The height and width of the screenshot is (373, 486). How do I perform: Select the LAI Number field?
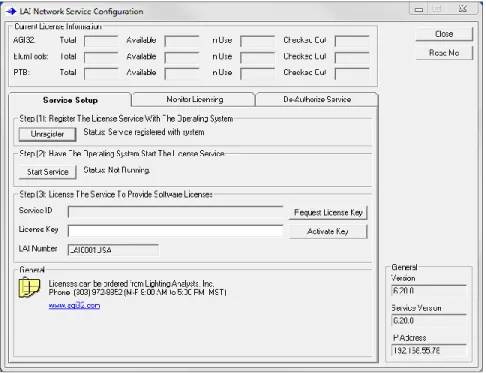point(113,250)
